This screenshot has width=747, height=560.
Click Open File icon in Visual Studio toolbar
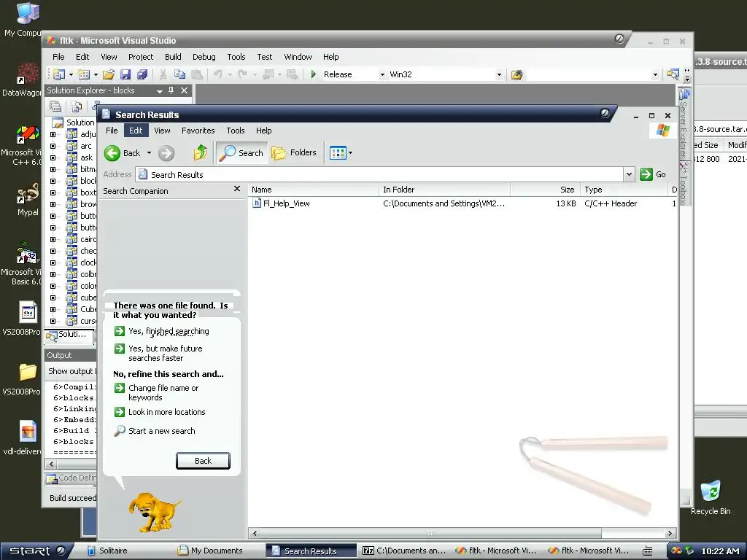[109, 74]
